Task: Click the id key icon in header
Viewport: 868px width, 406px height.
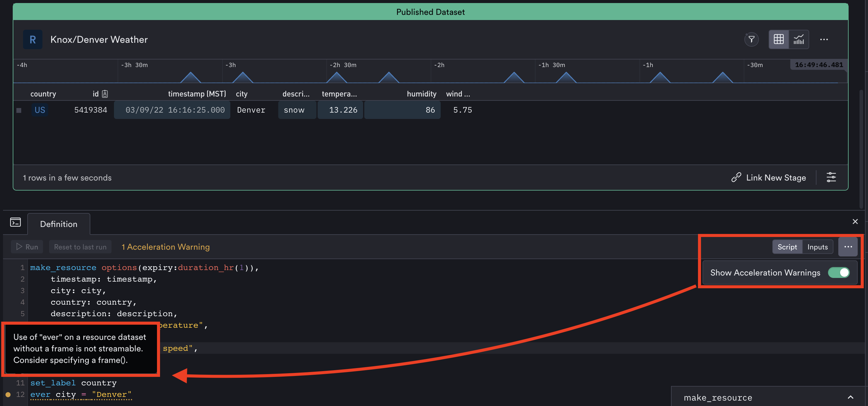Action: (x=105, y=94)
